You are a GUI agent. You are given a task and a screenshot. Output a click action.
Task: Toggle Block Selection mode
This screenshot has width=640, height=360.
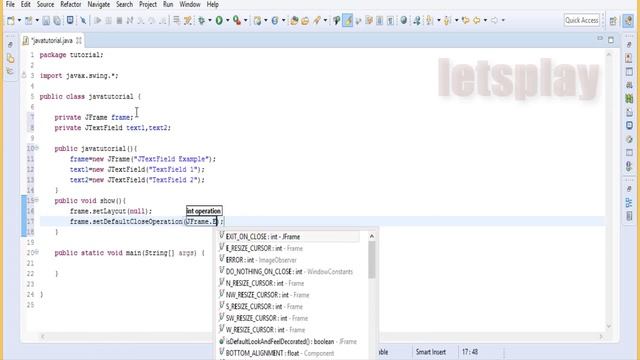coord(380,20)
